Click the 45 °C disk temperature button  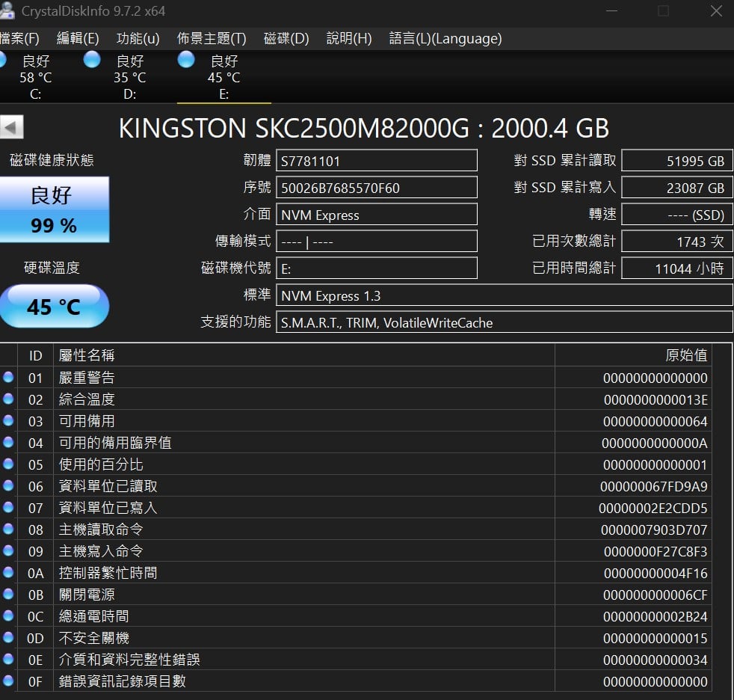click(54, 306)
